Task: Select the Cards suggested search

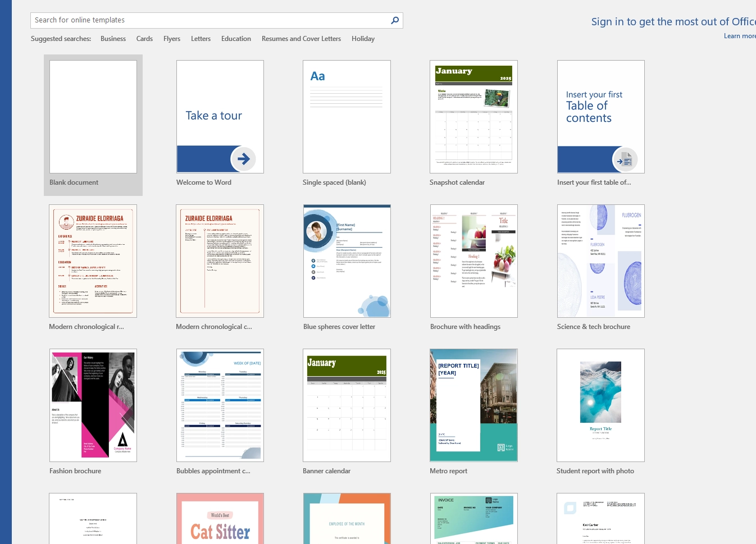Action: pyautogui.click(x=144, y=39)
